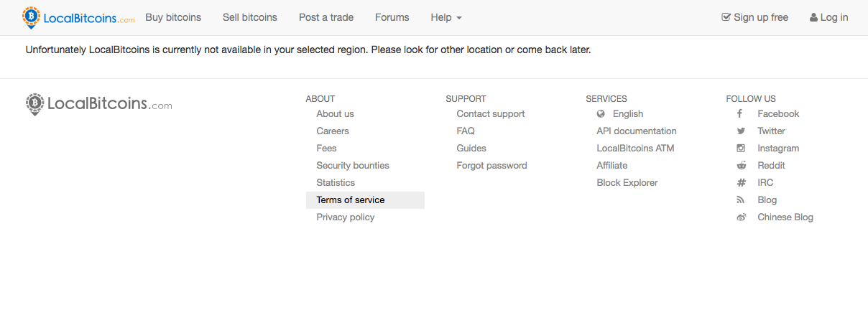Click Sign up free button
Viewport: 868px width, 310px height.
(754, 17)
